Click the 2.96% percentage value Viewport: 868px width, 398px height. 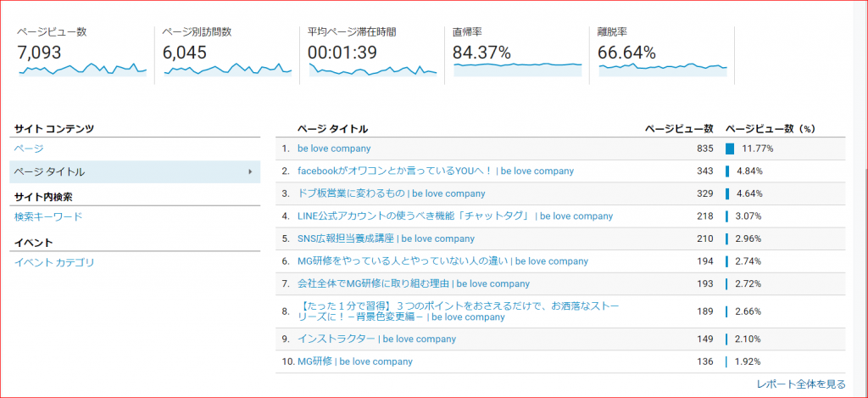pyautogui.click(x=748, y=239)
